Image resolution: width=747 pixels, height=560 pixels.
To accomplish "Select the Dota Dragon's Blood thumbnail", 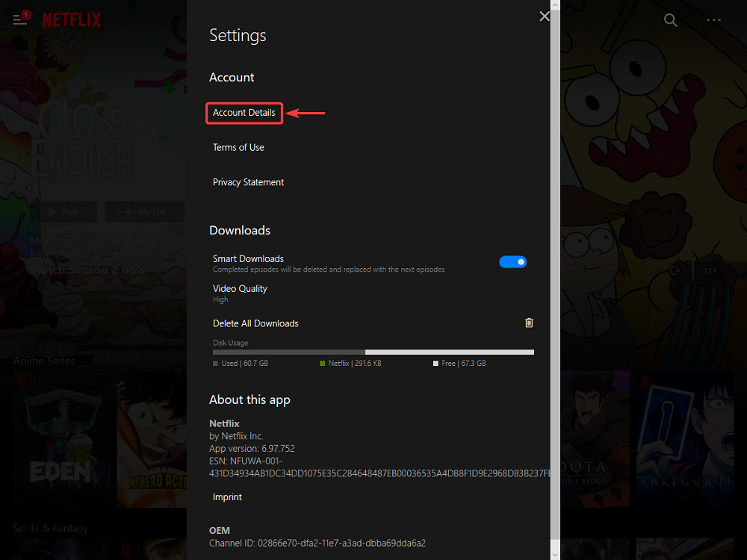I will click(x=594, y=441).
